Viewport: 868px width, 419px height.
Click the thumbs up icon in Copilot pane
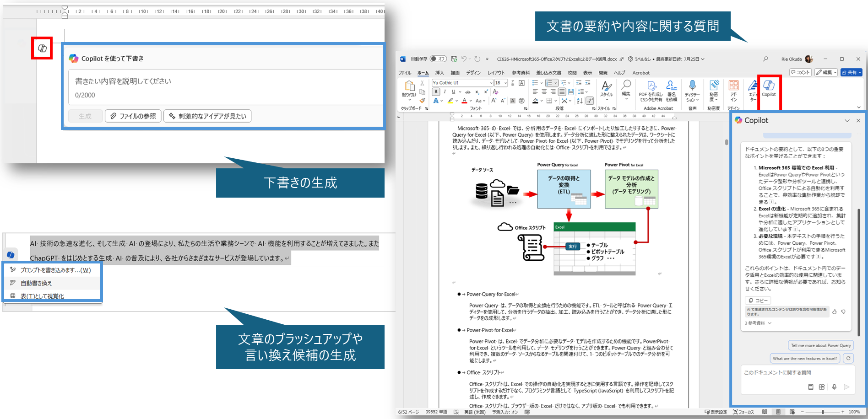coord(835,312)
